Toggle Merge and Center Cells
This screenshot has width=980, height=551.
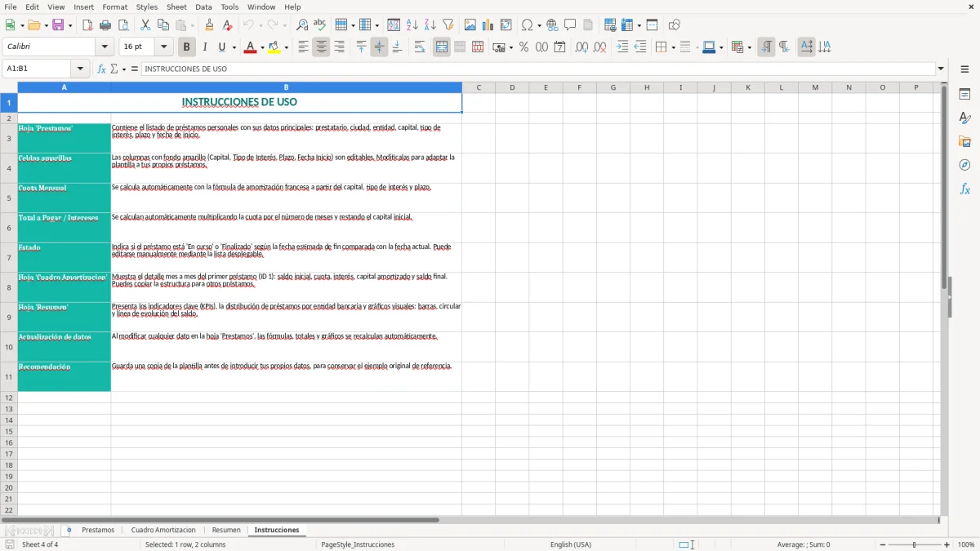[x=442, y=47]
